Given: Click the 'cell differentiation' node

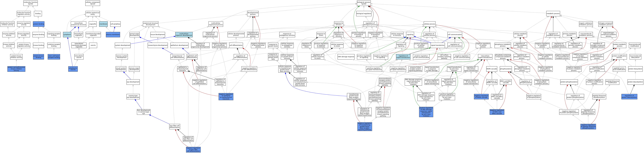Looking at the screenshot, I should point(236,45).
